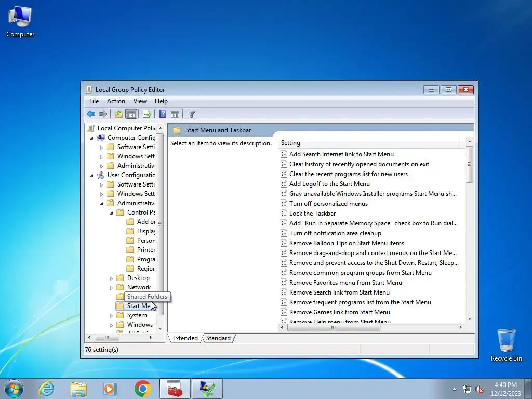Click the network tray icon
Image resolution: width=532 pixels, height=399 pixels.
[467, 389]
